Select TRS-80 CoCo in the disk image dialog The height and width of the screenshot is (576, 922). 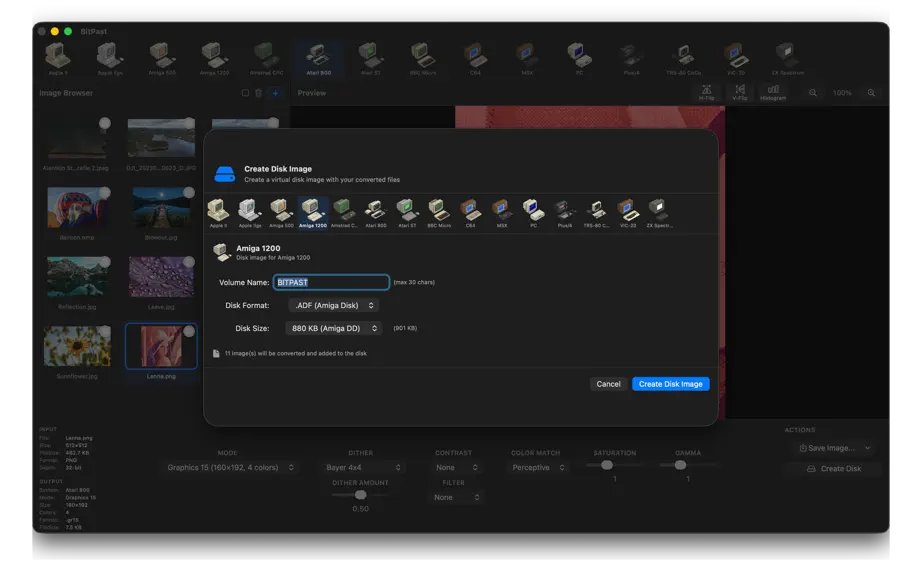tap(596, 213)
